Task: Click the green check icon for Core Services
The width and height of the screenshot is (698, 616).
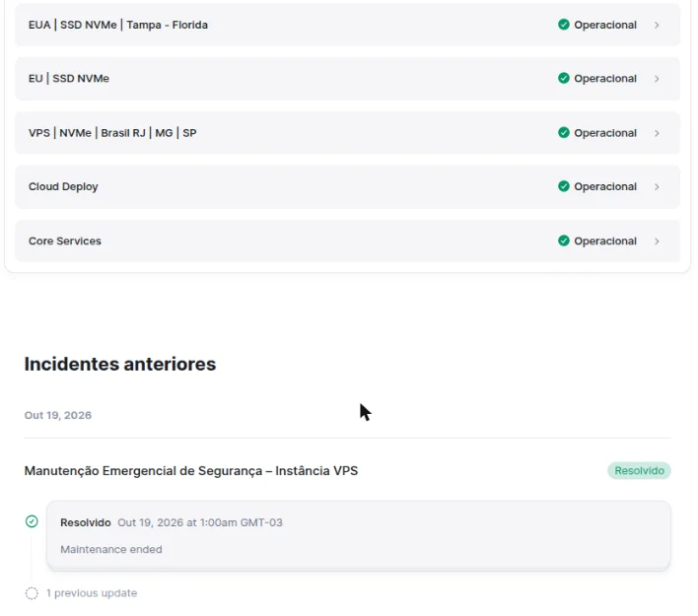Action: [564, 240]
